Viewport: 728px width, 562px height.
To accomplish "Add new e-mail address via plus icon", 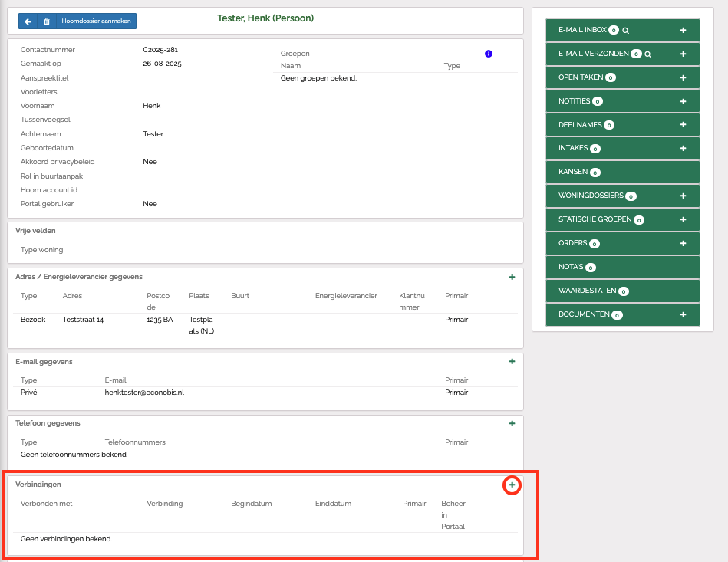I will pos(512,362).
